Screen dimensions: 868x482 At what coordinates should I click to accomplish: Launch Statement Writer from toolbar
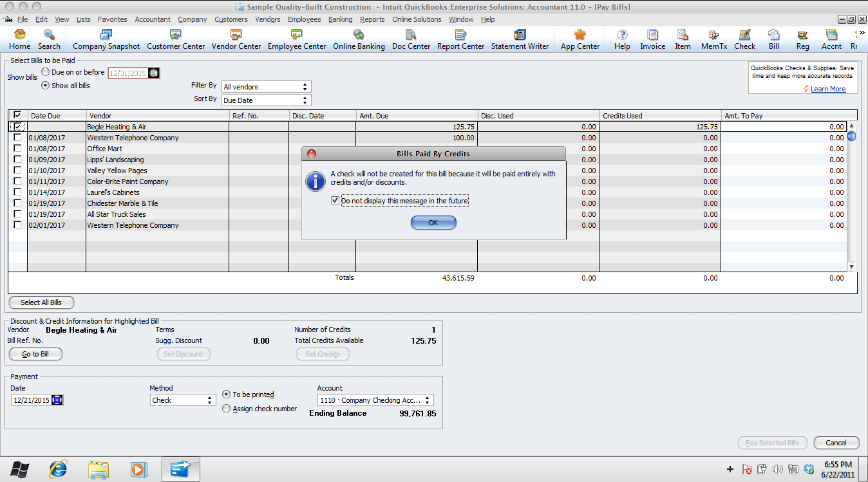(x=520, y=40)
